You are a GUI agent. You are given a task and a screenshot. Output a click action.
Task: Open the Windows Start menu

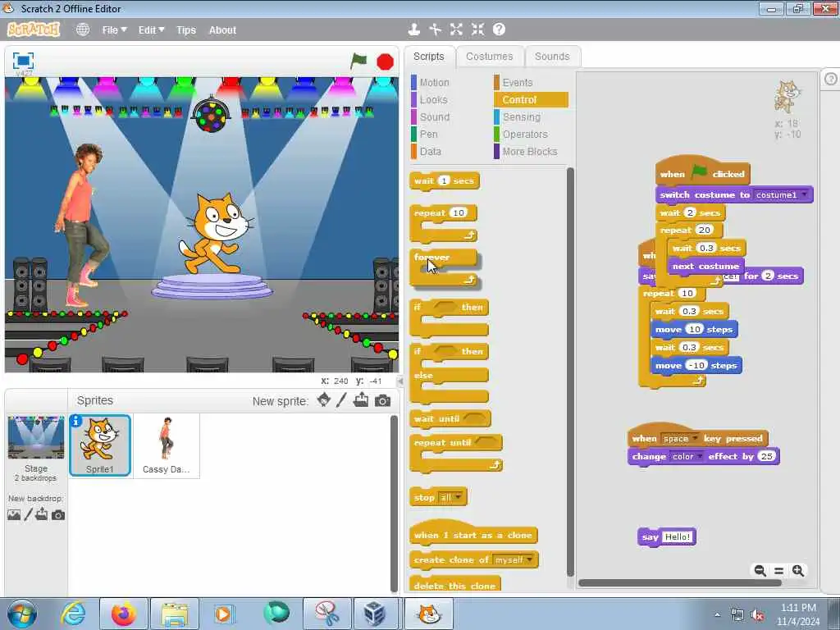[x=22, y=614]
